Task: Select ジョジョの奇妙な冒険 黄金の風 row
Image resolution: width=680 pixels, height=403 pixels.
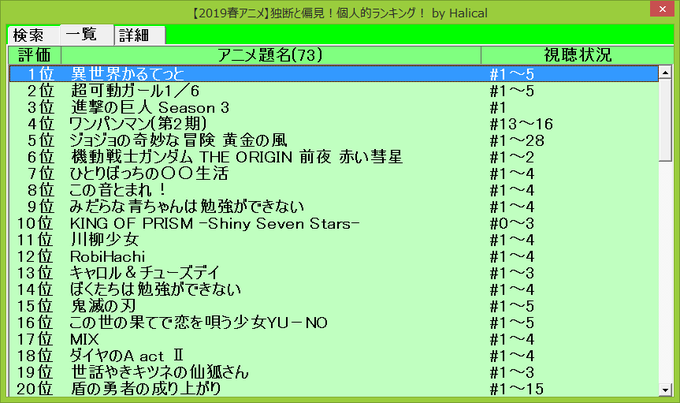Action: [x=333, y=141]
